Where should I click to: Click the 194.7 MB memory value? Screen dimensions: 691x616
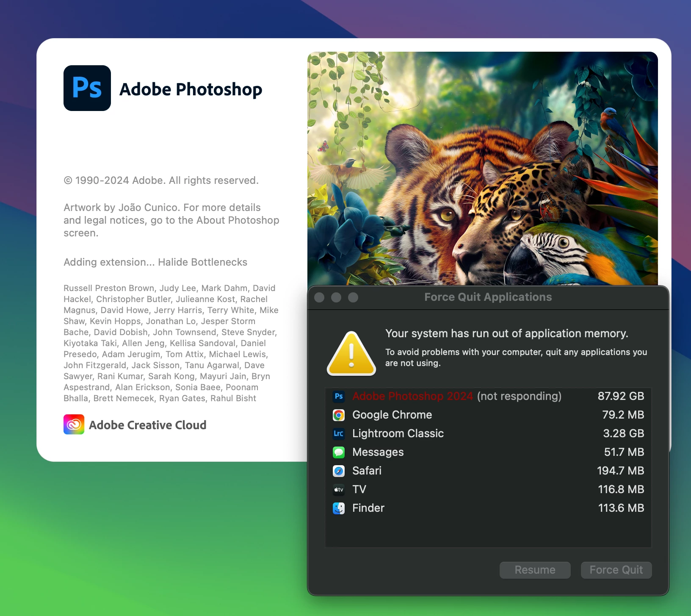point(621,471)
